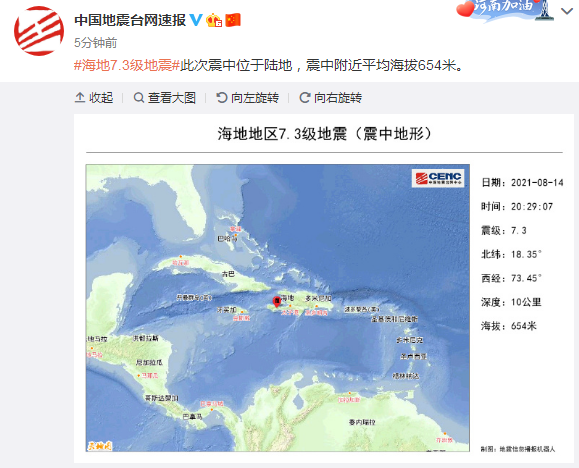Click the magnitude text 震级：7.3
This screenshot has width=579, height=468.
(x=504, y=230)
